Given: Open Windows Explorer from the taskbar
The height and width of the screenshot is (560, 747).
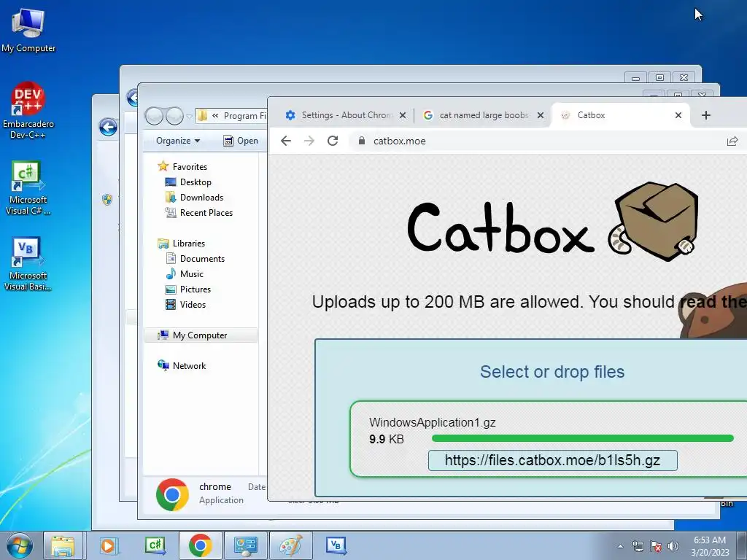Looking at the screenshot, I should pyautogui.click(x=63, y=545).
